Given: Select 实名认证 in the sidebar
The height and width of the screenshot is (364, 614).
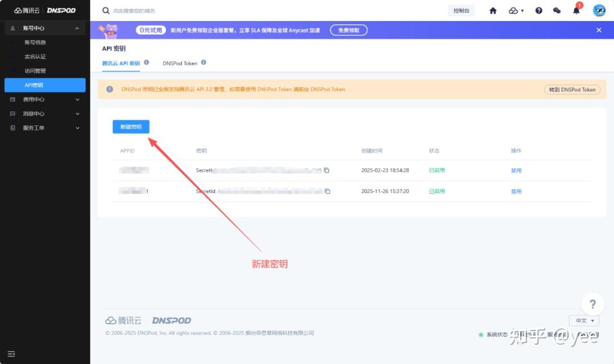Looking at the screenshot, I should pos(35,57).
